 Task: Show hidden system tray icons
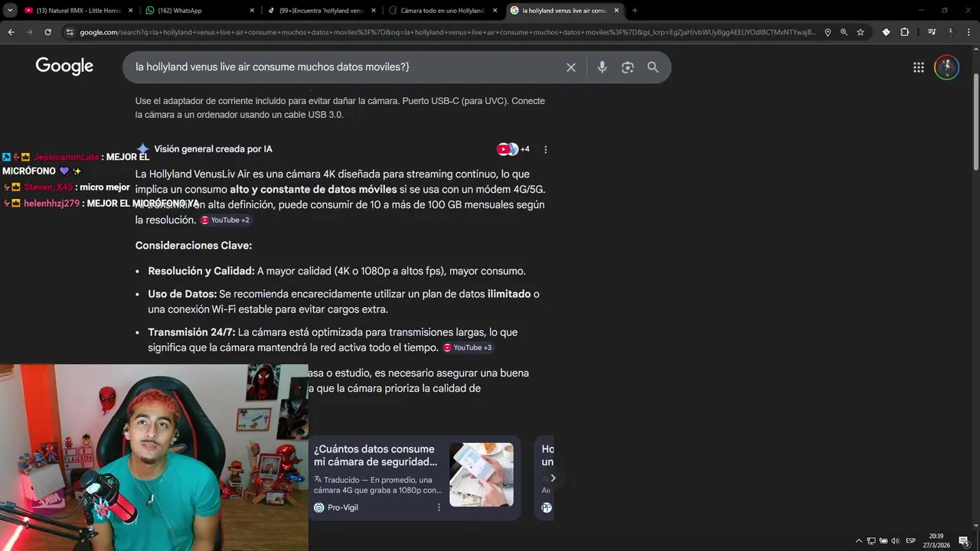point(858,541)
